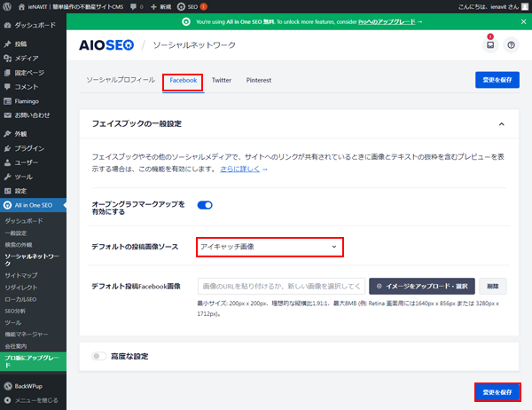The width and height of the screenshot is (532, 410).
Task: Open AIOSEO submenu ツール item
Action: click(13, 322)
